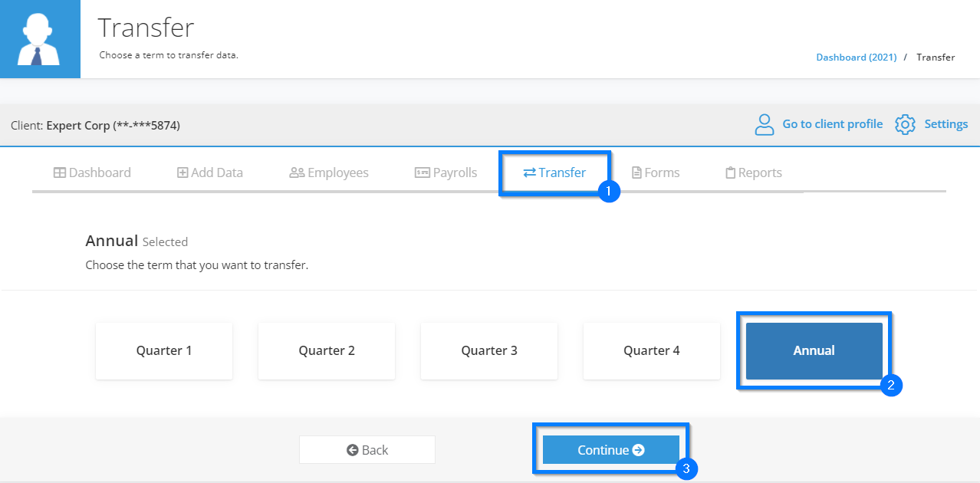The image size is (980, 483).
Task: Click the Payrolls money icon
Action: click(422, 172)
